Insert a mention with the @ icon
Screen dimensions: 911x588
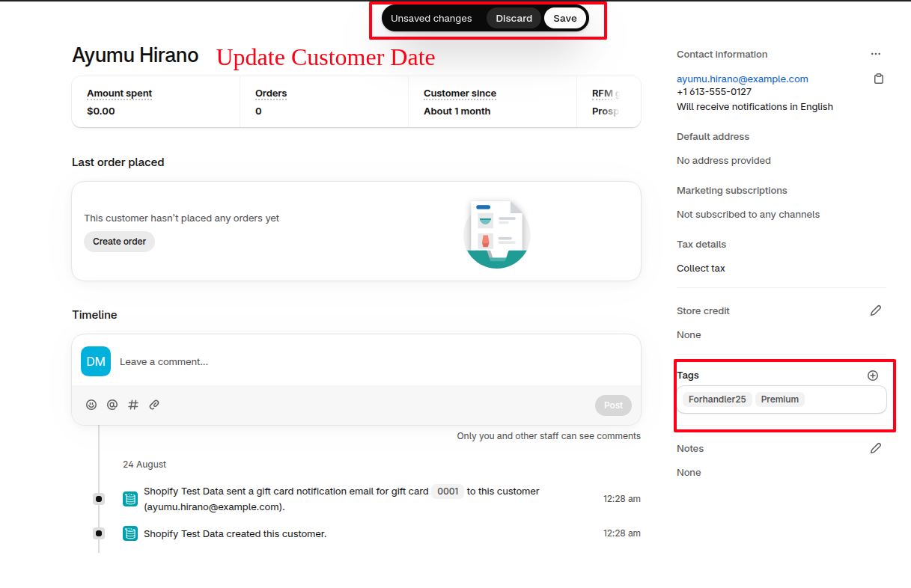point(112,405)
